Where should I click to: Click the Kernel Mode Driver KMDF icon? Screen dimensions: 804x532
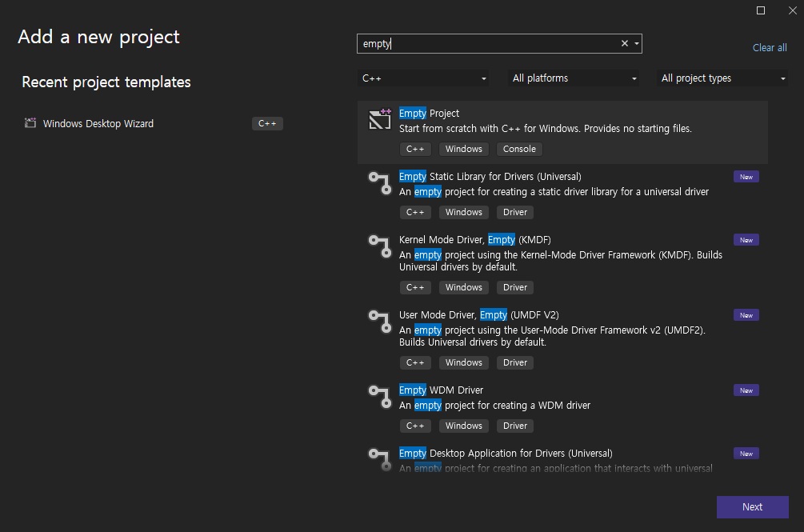point(378,246)
